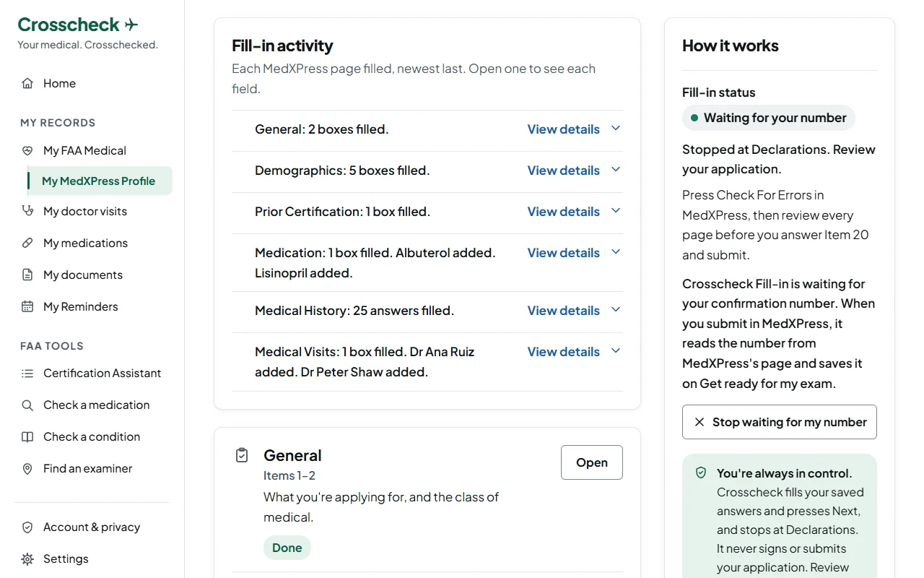Open My doctor visits

(93, 211)
